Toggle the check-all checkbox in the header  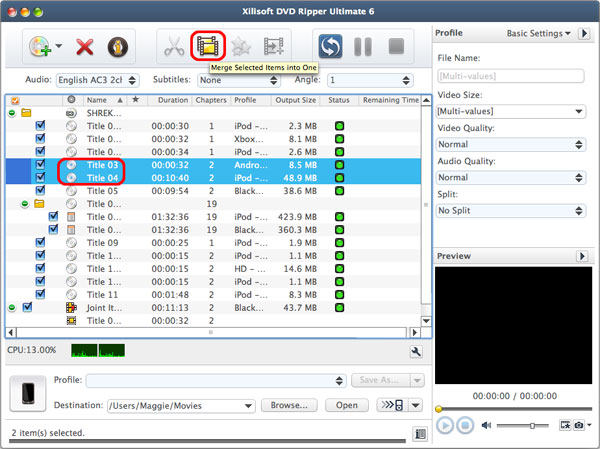click(x=15, y=100)
